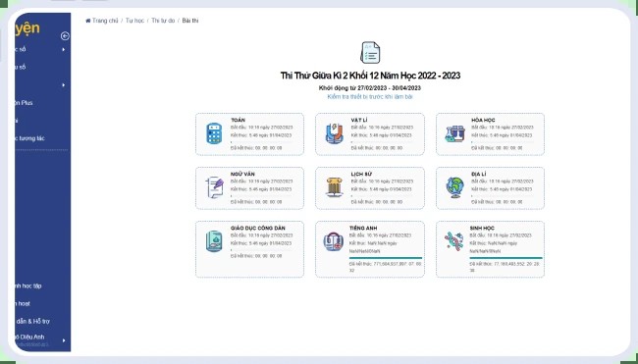Open the Hóa học exam card title
Viewport: 638px width, 364px height.
[483, 120]
